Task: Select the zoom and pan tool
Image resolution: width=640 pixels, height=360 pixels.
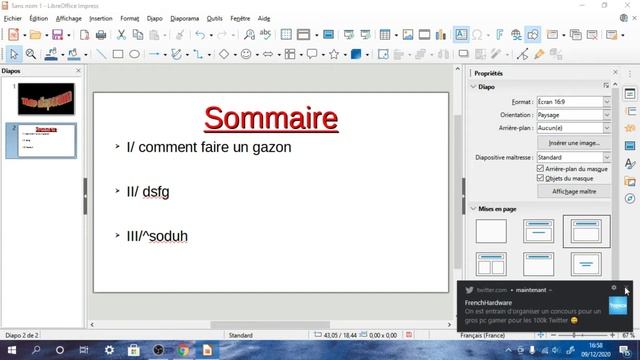Action: [x=31, y=54]
